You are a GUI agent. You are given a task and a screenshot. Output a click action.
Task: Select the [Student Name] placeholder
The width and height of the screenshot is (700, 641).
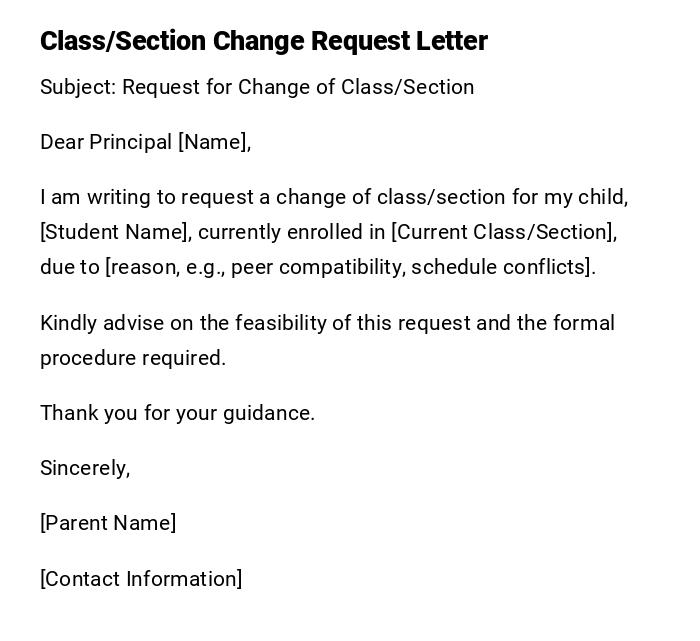(x=115, y=232)
